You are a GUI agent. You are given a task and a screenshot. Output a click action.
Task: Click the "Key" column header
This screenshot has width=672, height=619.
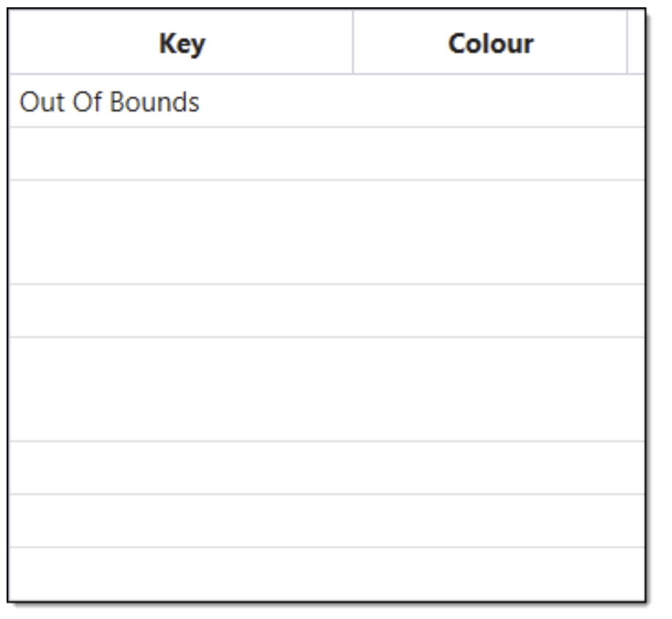181,44
